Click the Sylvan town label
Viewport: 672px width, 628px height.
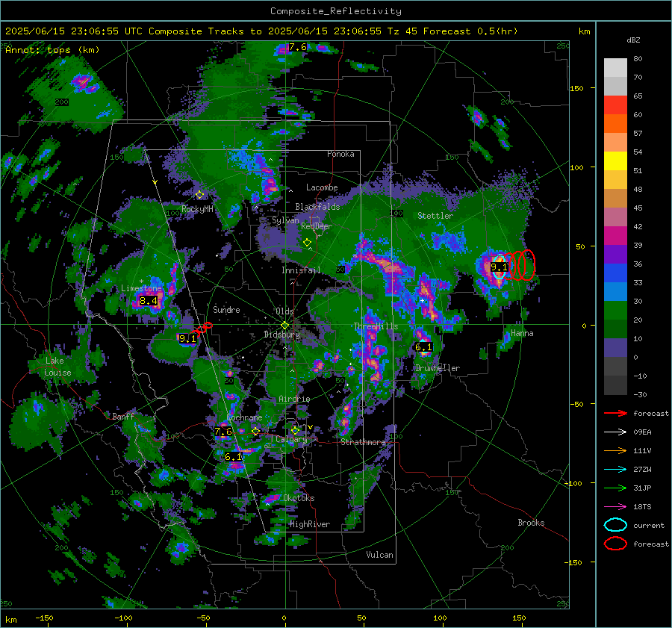[285, 220]
